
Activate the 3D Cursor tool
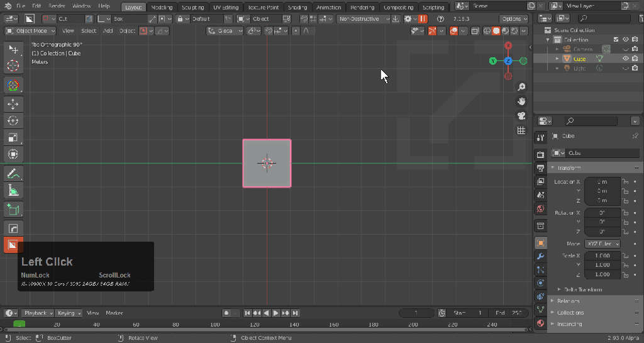[x=13, y=65]
